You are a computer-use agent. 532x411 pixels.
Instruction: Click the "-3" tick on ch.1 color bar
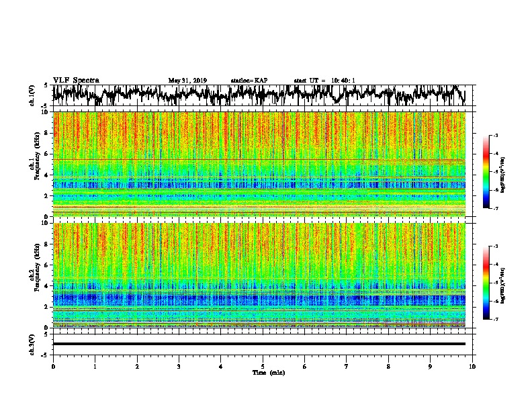495,135
